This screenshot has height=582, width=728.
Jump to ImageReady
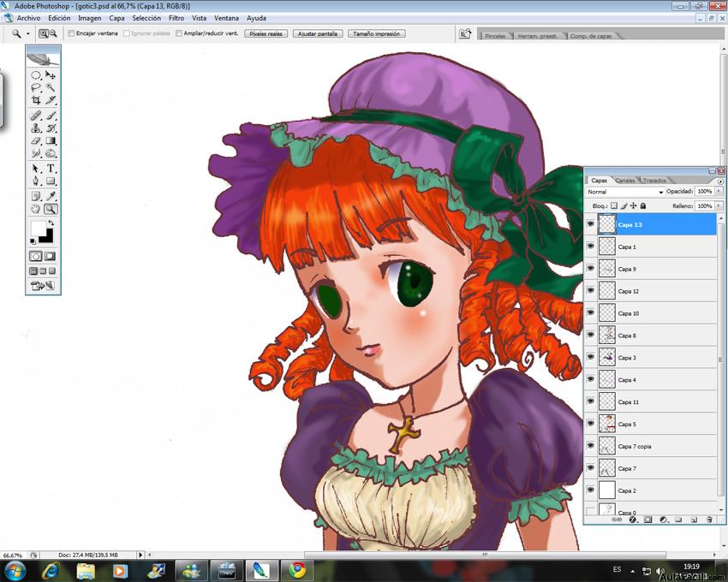[43, 286]
